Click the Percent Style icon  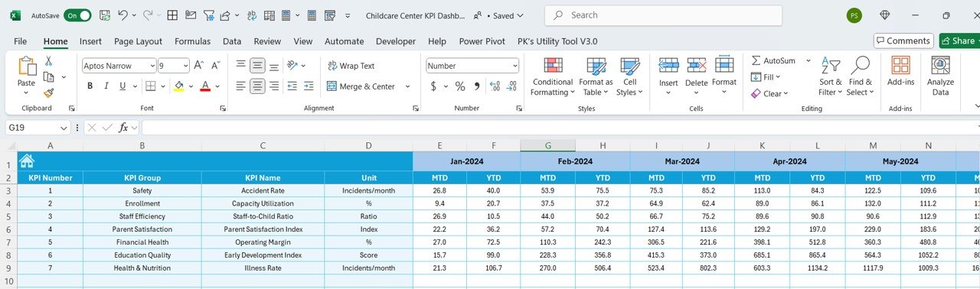tap(460, 86)
